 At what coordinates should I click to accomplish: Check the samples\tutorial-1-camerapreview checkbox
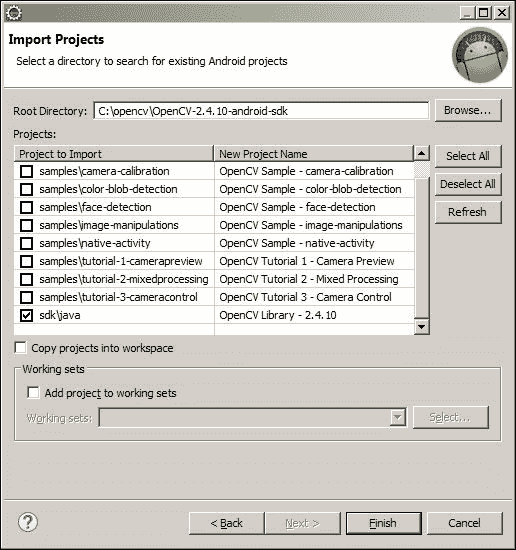pos(26,261)
